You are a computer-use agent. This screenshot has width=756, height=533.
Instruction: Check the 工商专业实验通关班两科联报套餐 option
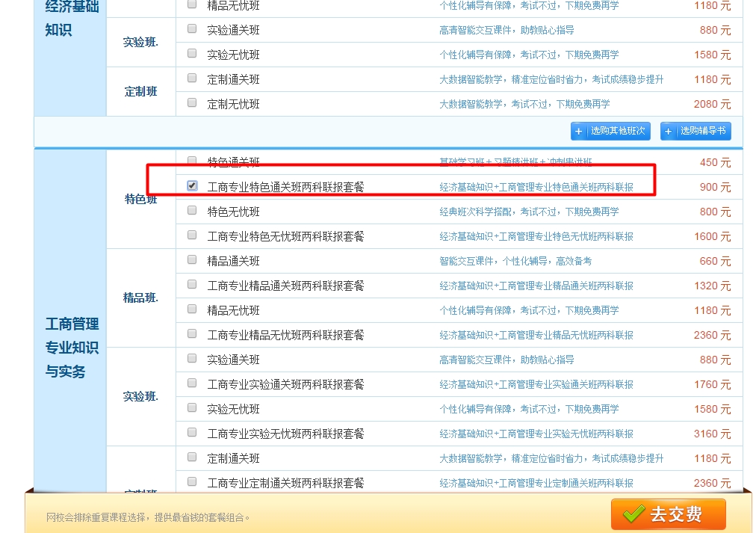192,384
